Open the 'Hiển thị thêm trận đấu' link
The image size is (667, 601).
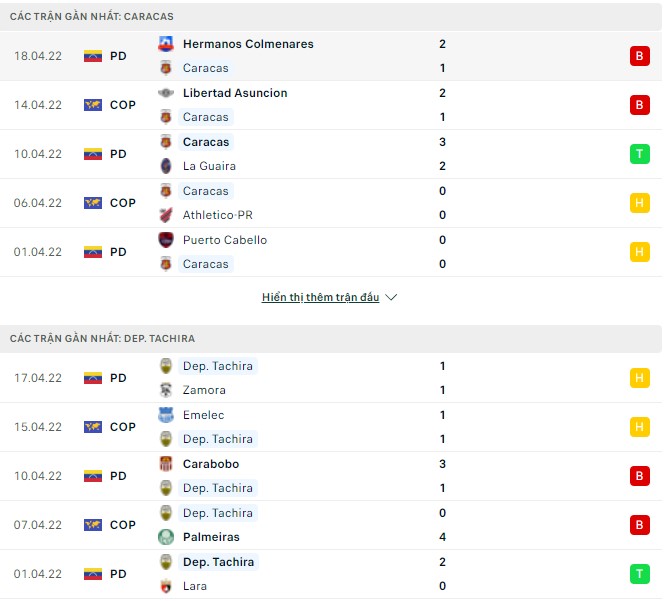(x=320, y=298)
